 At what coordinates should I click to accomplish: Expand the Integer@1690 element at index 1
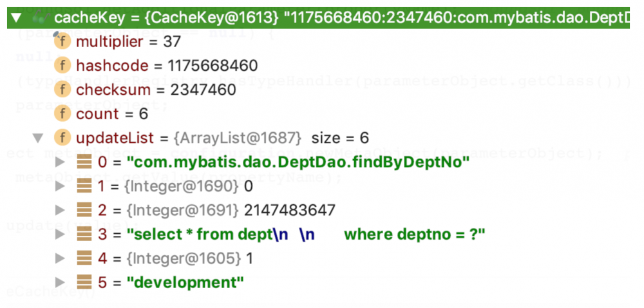pos(61,186)
